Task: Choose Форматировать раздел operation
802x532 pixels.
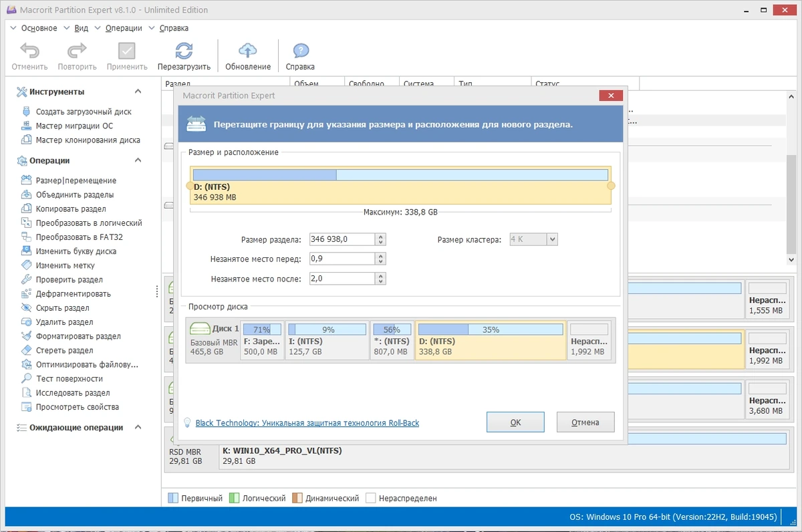Action: click(78, 336)
